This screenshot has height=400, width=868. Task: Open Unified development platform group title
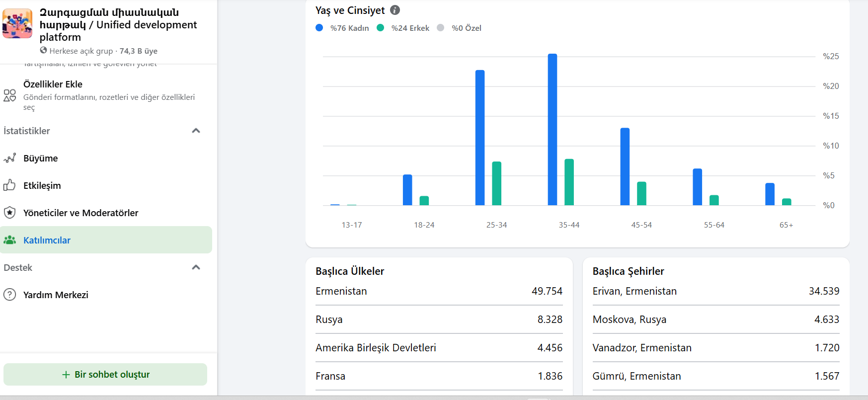tap(118, 25)
